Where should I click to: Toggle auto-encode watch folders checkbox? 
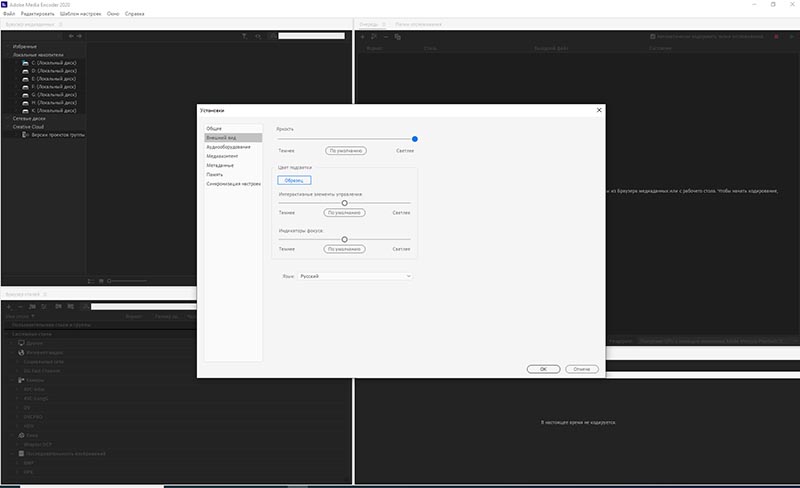[653, 37]
